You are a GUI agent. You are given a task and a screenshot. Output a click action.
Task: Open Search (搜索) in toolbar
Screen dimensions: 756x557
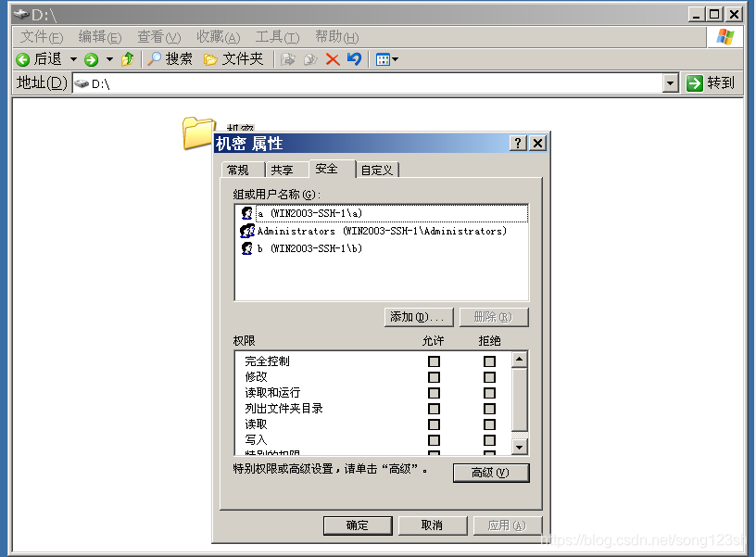tap(170, 59)
